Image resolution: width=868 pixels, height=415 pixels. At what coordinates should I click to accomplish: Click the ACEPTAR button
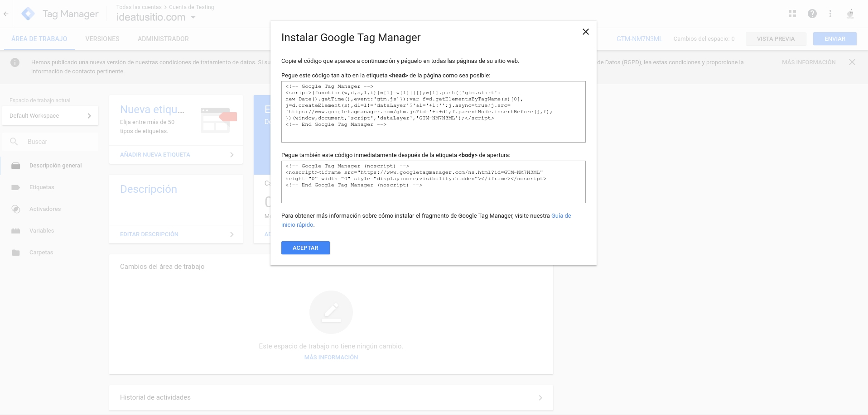pos(305,248)
